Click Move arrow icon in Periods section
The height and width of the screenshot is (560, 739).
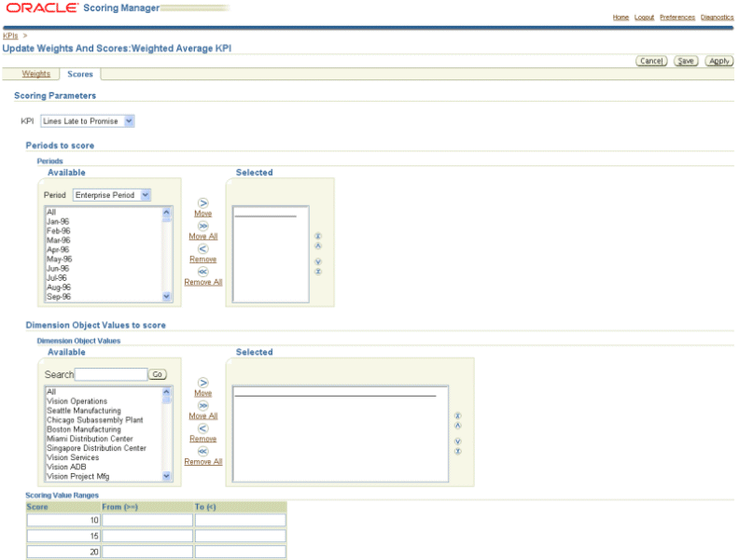(202, 203)
